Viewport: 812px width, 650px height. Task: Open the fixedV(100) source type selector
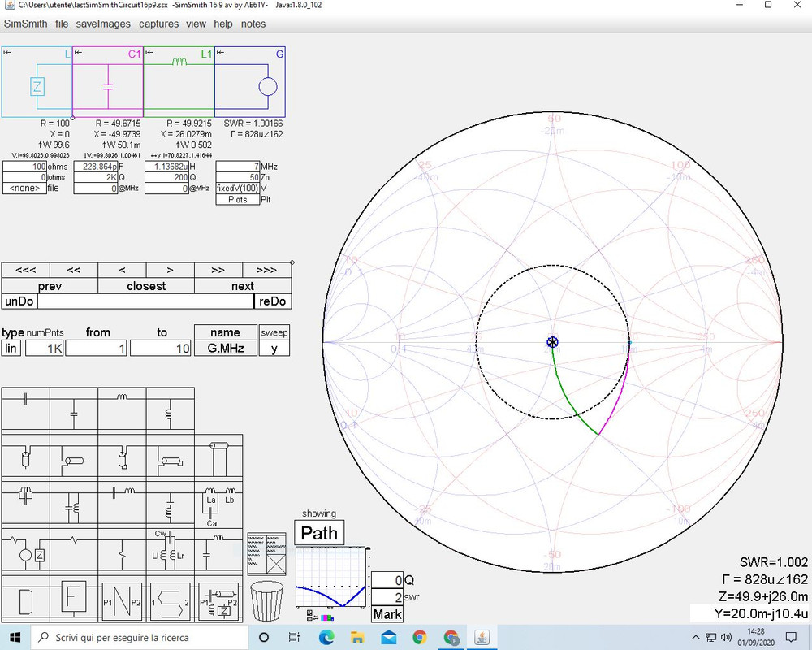click(238, 188)
